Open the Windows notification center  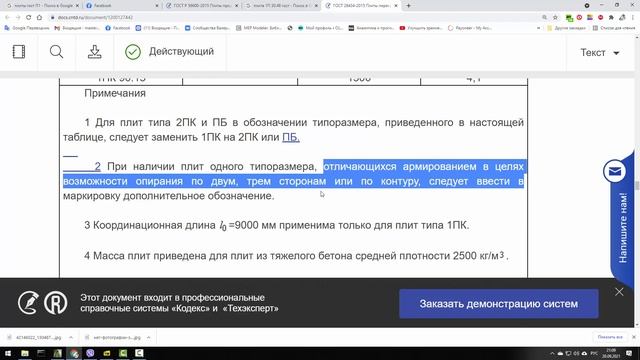coord(629,353)
